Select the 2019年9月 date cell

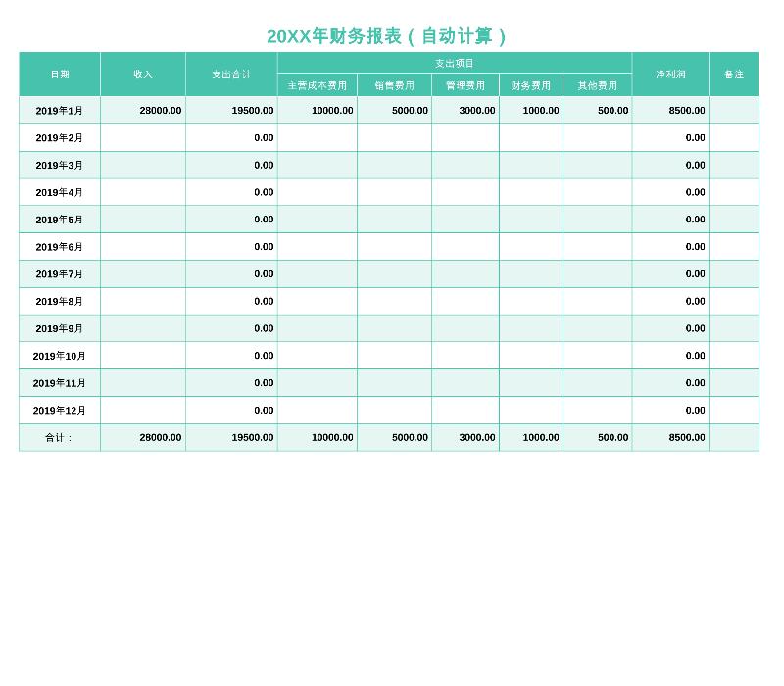pos(60,328)
